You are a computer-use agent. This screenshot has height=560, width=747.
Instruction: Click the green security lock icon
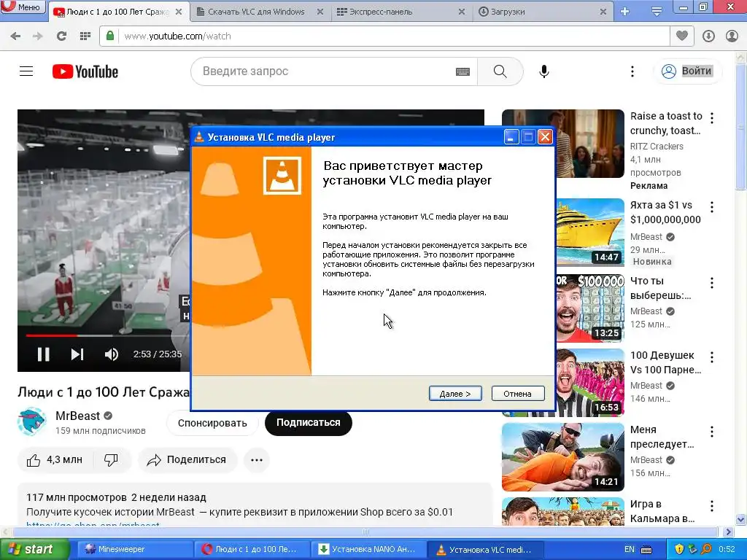[x=110, y=36]
